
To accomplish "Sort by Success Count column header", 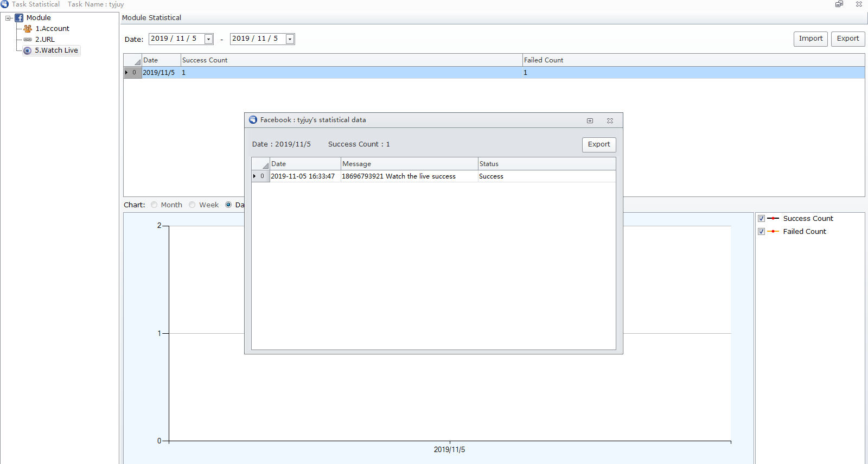I will pyautogui.click(x=352, y=60).
